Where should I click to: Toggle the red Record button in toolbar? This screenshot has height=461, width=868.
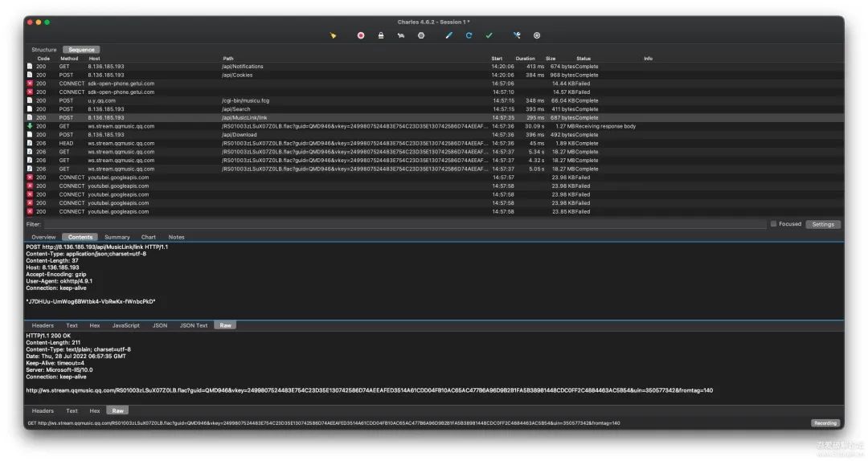(x=360, y=35)
